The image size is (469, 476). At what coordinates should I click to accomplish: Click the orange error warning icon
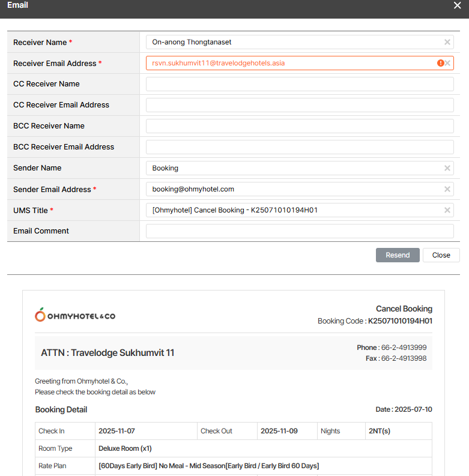point(440,63)
